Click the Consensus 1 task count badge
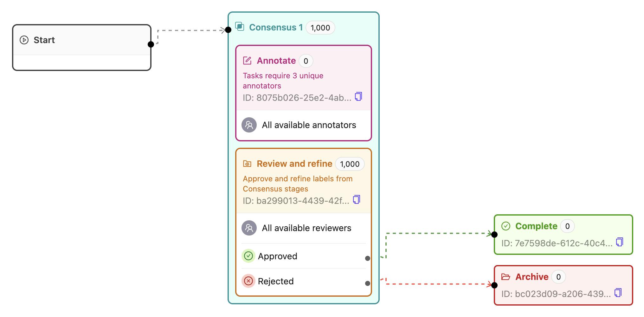Viewport: 644px width, 317px height. point(320,28)
